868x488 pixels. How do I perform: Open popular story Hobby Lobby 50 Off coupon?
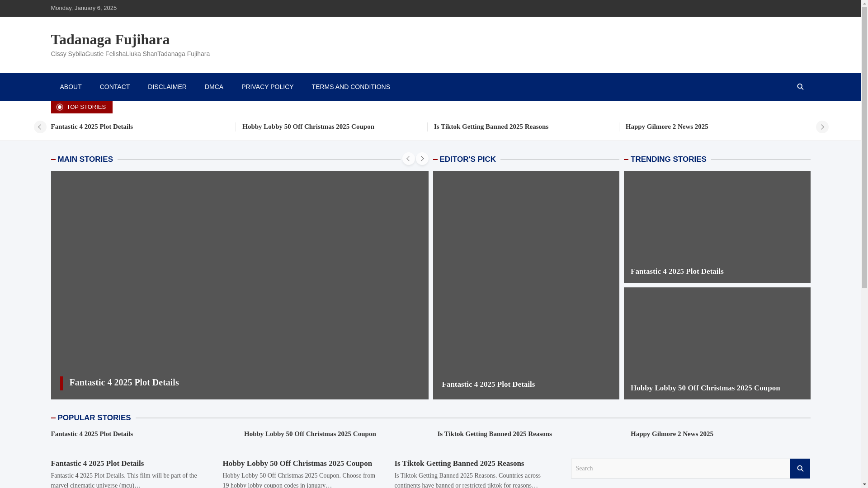pos(310,434)
